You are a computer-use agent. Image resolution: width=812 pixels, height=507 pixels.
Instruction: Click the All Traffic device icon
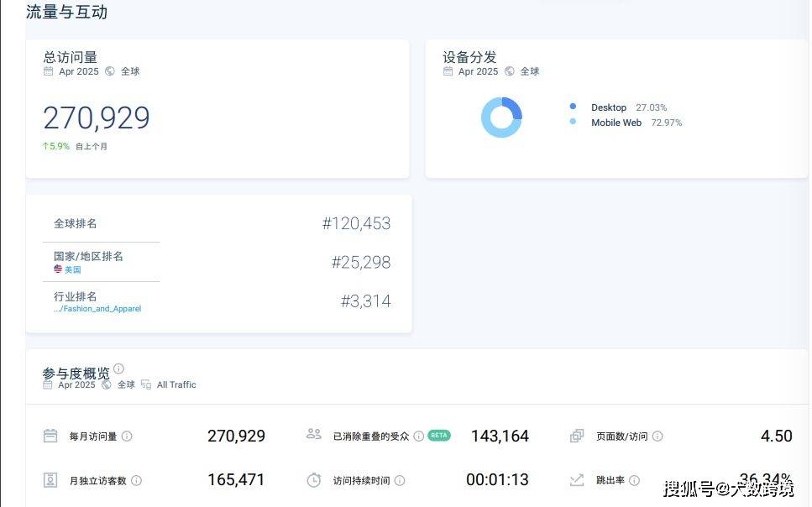pyautogui.click(x=146, y=384)
